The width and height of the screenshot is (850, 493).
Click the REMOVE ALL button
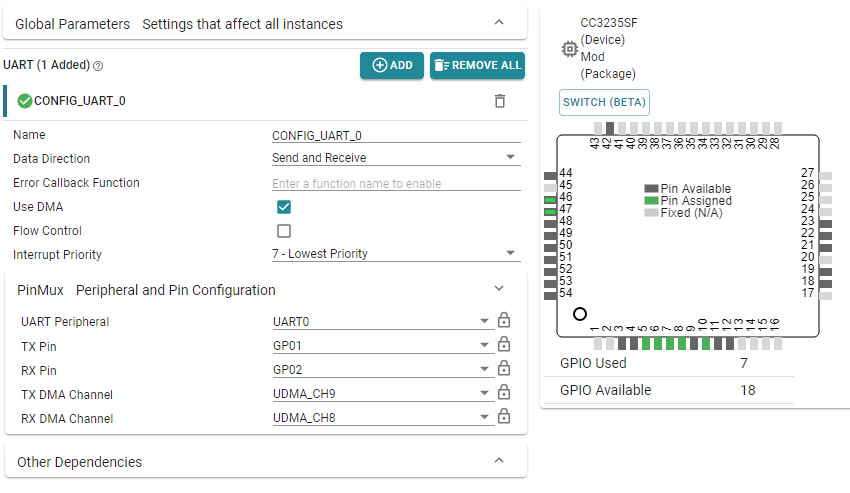coord(477,66)
